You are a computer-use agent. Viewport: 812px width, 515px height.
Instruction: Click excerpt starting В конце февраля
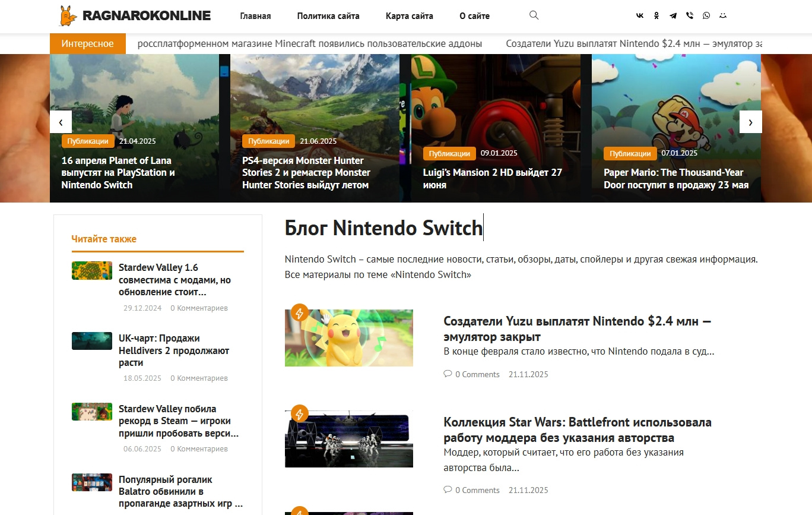(x=579, y=352)
